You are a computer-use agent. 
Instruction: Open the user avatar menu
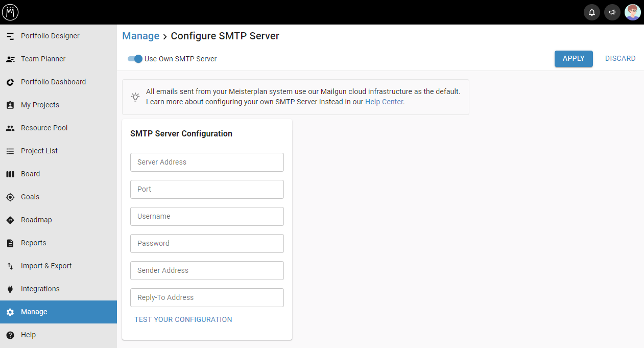pyautogui.click(x=633, y=12)
